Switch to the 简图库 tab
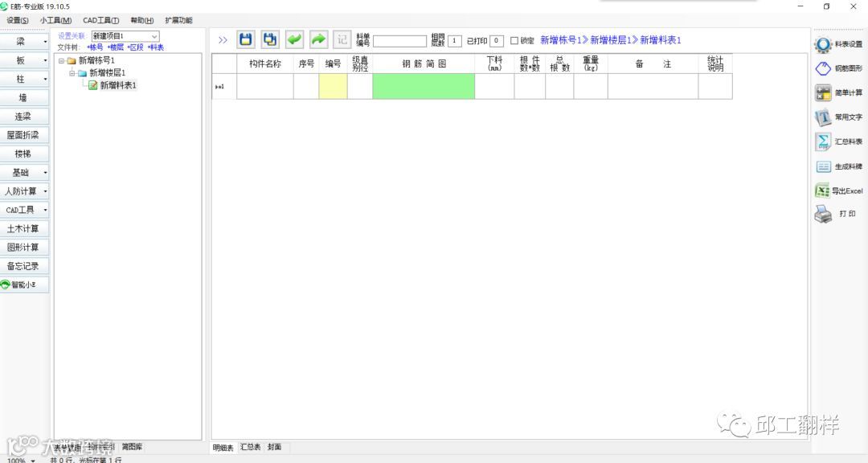The width and height of the screenshot is (868, 463). (132, 446)
